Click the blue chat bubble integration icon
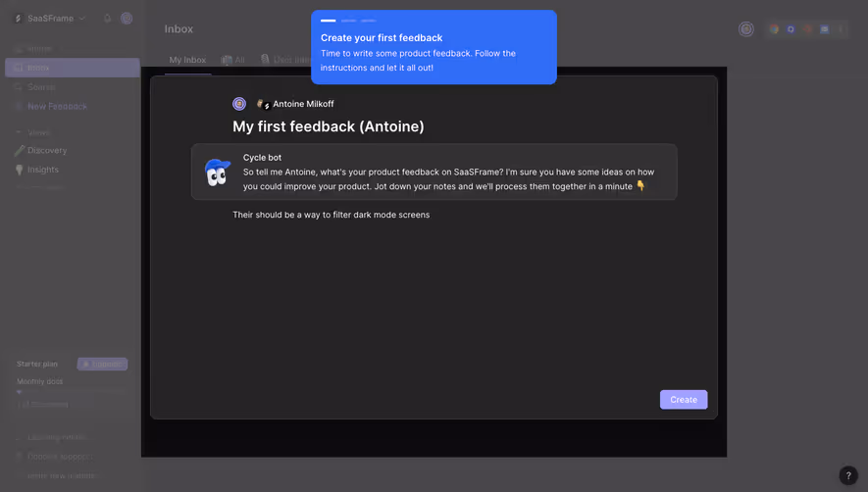Screen dimensions: 868x492 [791, 28]
